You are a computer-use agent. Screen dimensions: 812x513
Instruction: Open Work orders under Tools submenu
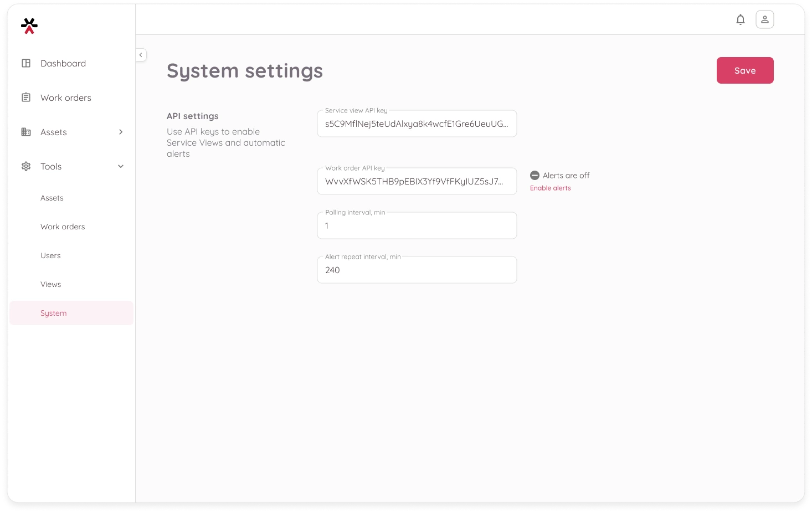(63, 227)
